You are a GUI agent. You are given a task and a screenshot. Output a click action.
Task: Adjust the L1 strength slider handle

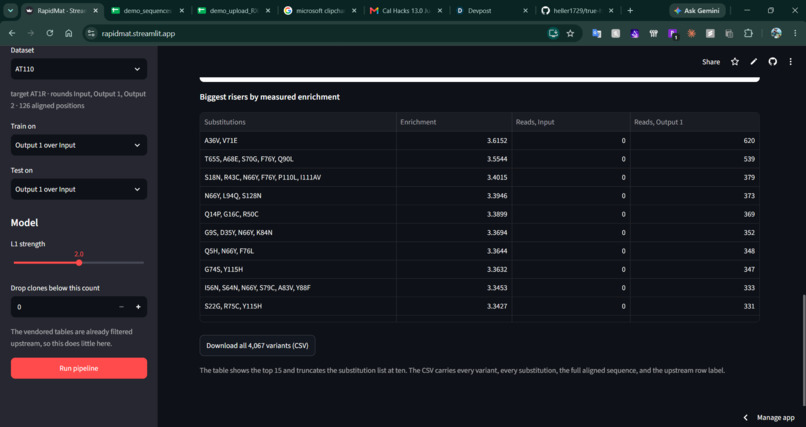pyautogui.click(x=79, y=263)
